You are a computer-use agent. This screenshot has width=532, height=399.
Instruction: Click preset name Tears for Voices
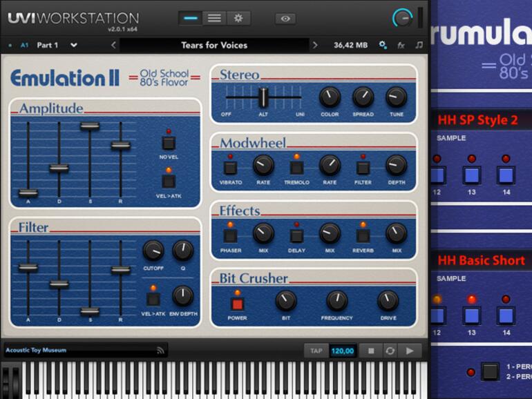[x=214, y=45]
